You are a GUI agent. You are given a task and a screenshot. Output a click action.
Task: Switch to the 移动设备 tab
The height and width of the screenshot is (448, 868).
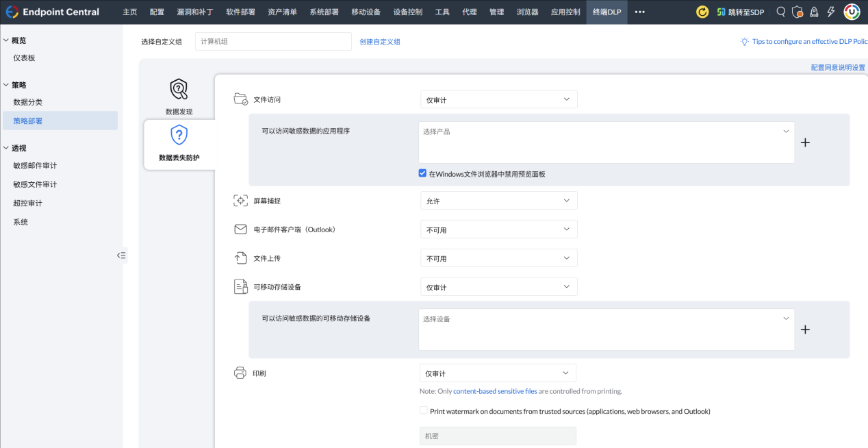(366, 12)
